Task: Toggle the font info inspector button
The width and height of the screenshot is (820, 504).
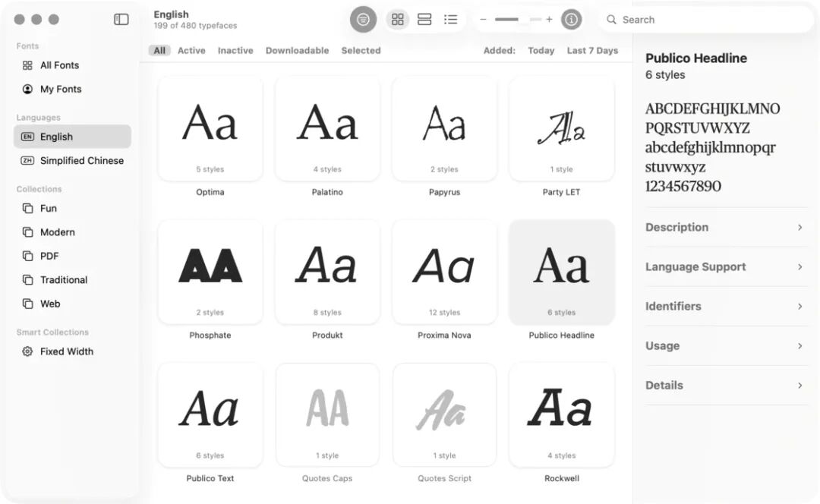Action: [571, 19]
